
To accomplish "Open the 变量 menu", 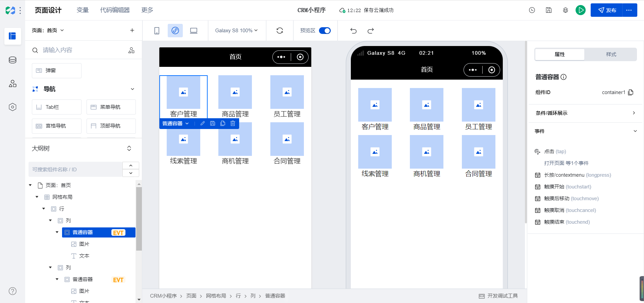I will pos(83,10).
